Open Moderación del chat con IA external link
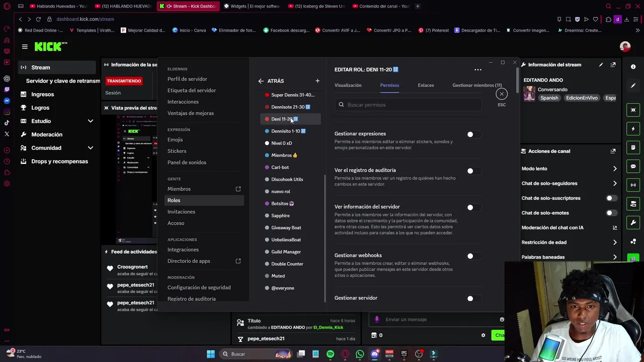This screenshot has height=362, width=644. click(614, 228)
